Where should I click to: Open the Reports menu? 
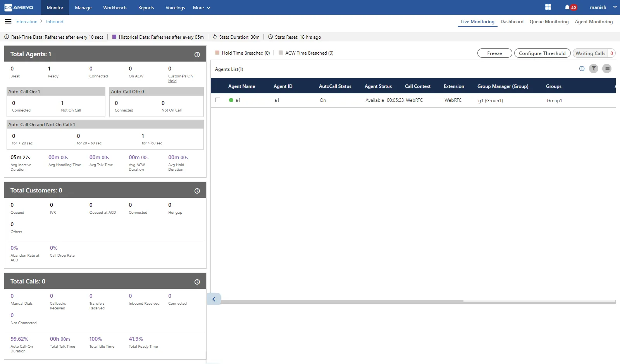[x=146, y=7]
